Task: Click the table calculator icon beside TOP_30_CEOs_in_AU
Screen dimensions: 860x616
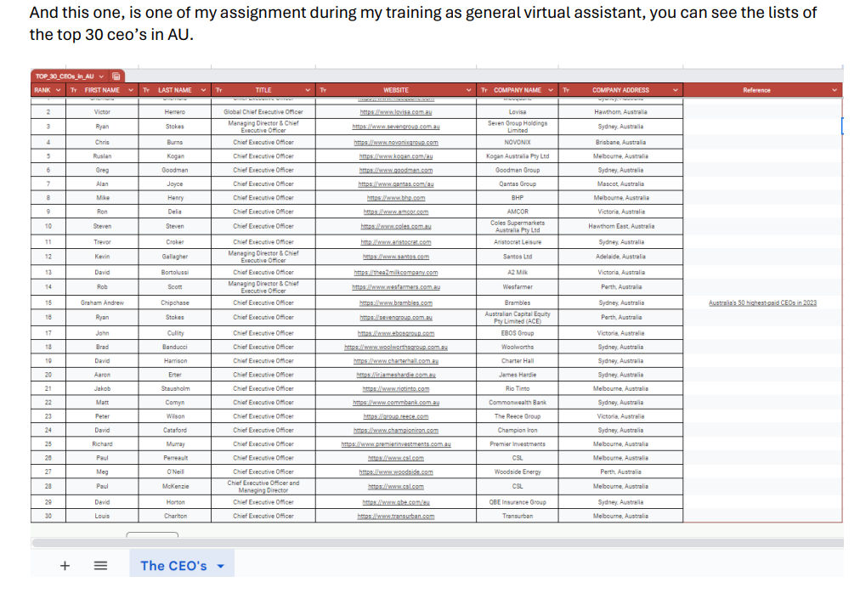Action: (116, 76)
